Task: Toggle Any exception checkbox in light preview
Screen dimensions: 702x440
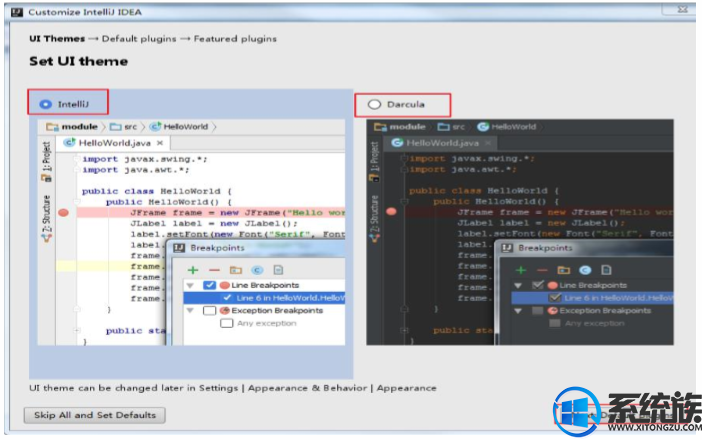Action: point(227,323)
